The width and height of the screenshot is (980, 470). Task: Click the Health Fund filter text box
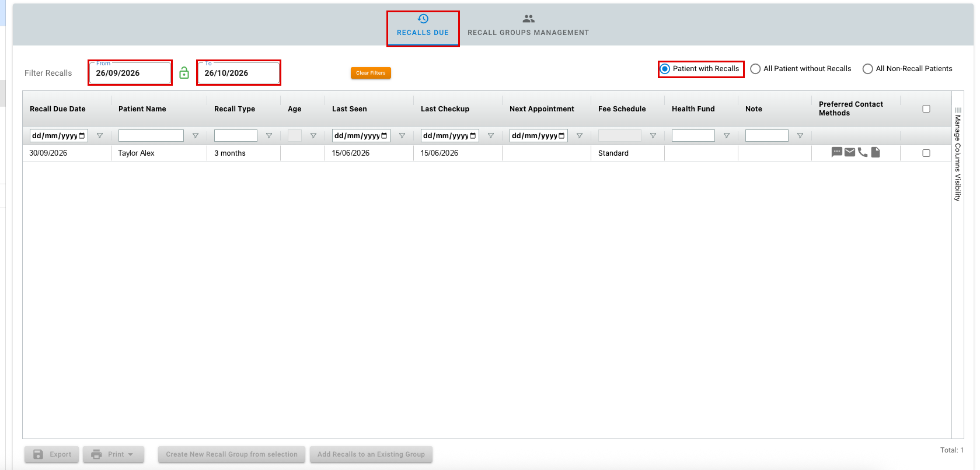tap(693, 136)
